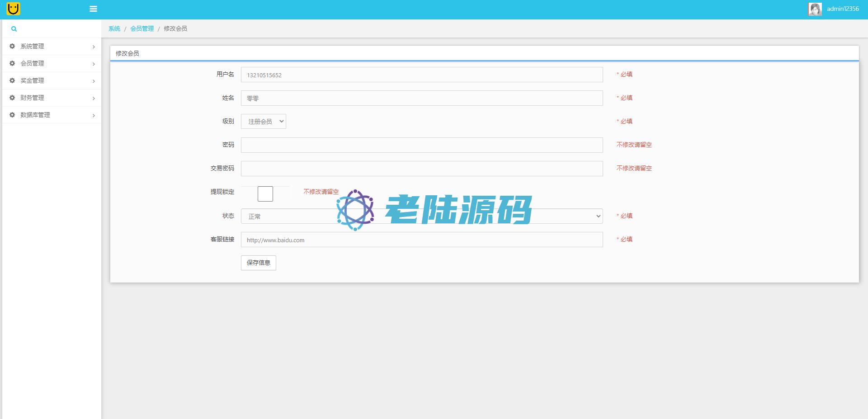Screen dimensions: 868x419
Task: Click the 会员管理 breadcrumb link
Action: point(142,28)
